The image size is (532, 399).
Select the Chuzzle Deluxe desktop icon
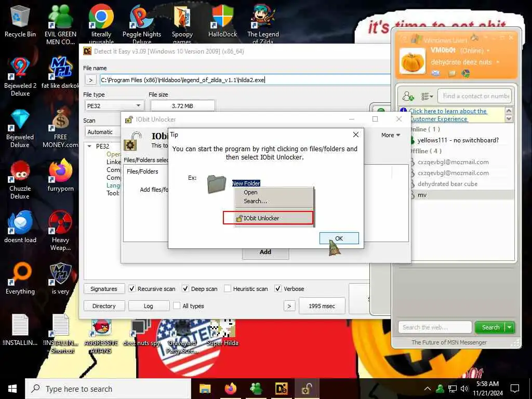tap(20, 179)
